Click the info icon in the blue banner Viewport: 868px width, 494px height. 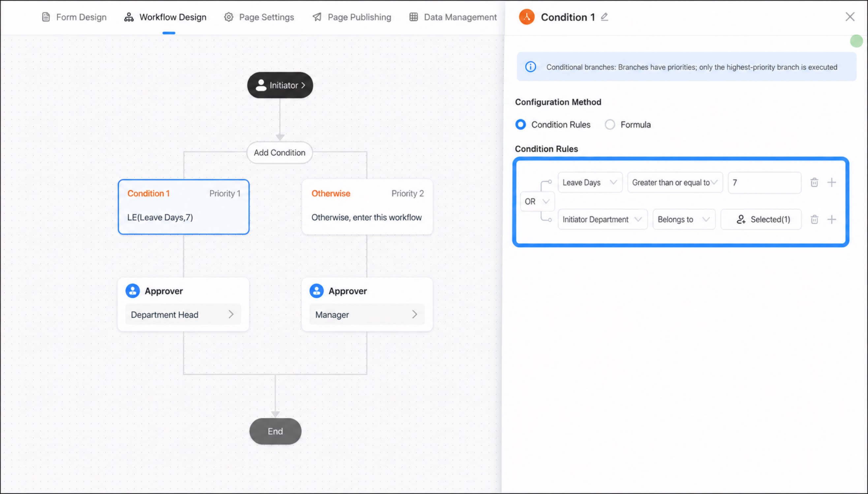click(x=531, y=67)
